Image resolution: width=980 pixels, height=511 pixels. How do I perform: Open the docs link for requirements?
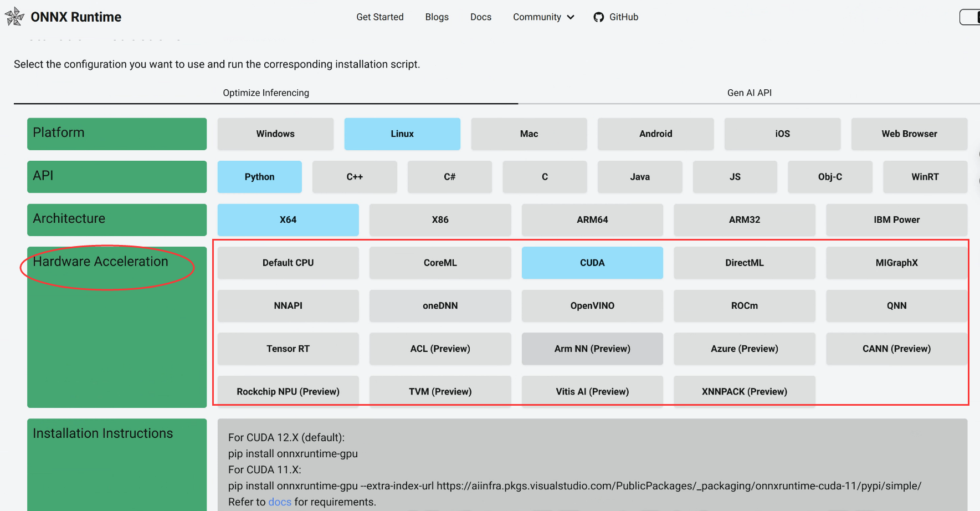(280, 502)
